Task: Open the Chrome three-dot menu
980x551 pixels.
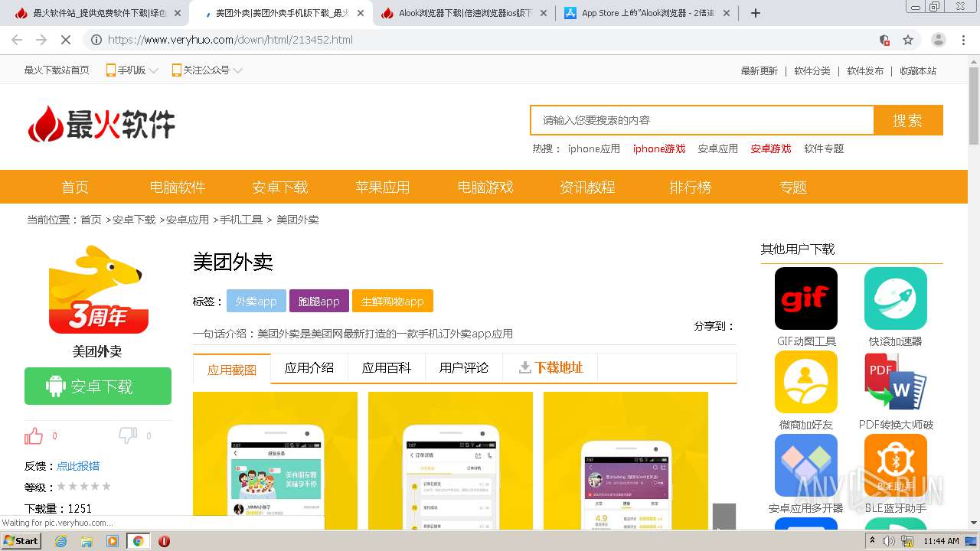Action: click(963, 40)
